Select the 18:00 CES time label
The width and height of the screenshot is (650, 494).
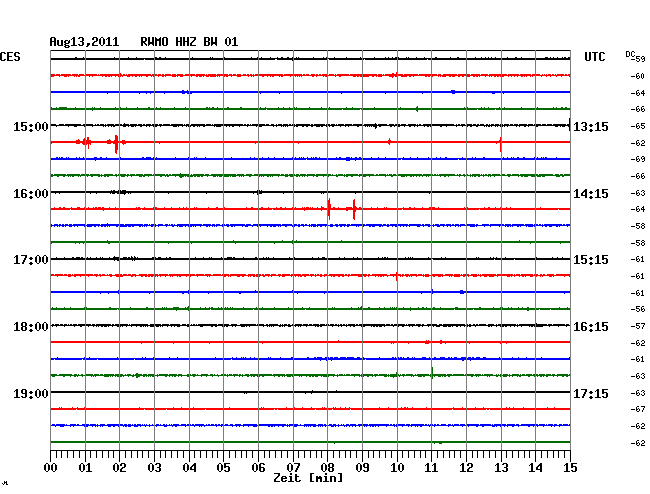31,327
